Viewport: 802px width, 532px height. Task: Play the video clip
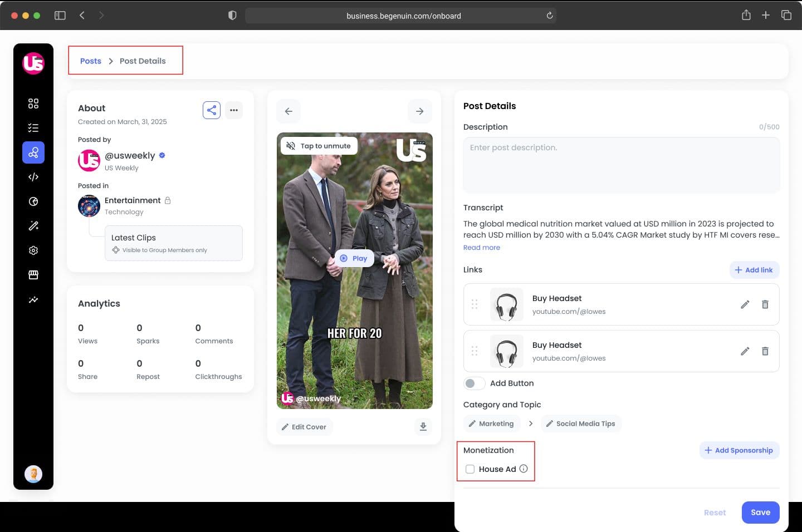pos(354,258)
